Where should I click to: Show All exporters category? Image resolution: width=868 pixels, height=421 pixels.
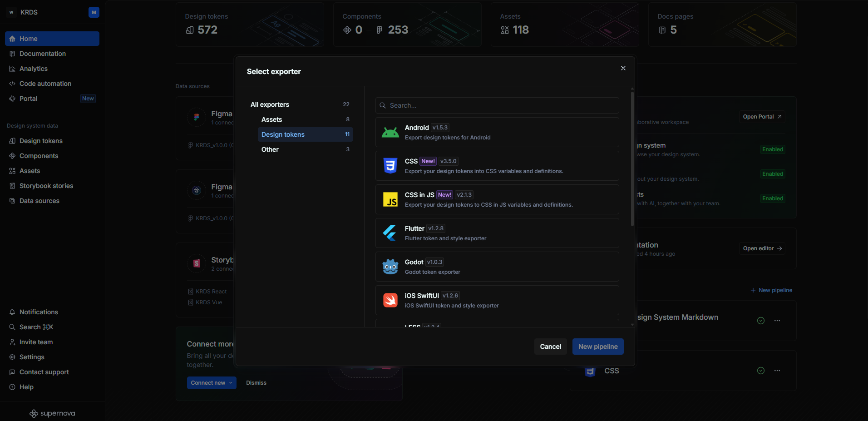click(270, 104)
